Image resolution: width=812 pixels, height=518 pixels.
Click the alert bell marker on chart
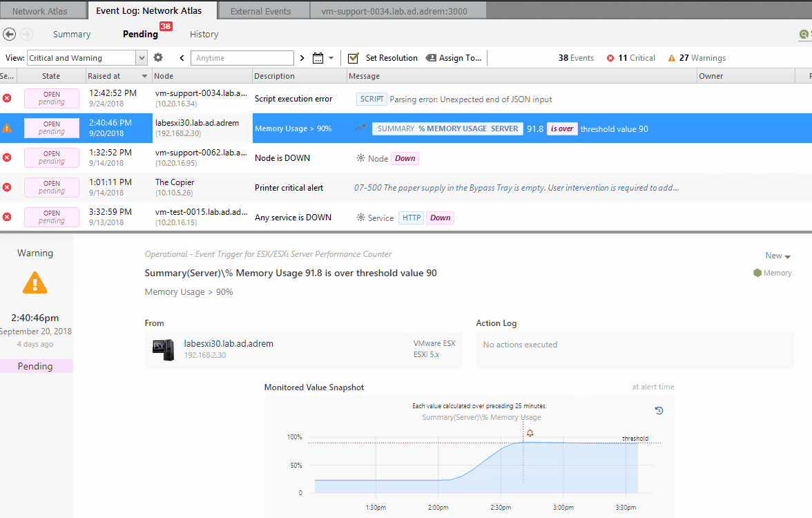pos(530,433)
